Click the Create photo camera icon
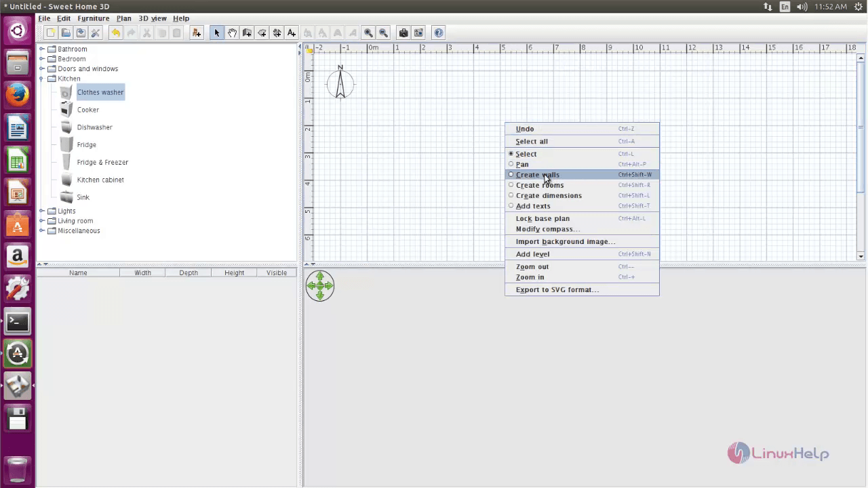Viewport: 868px width, 488px height. coord(403,33)
